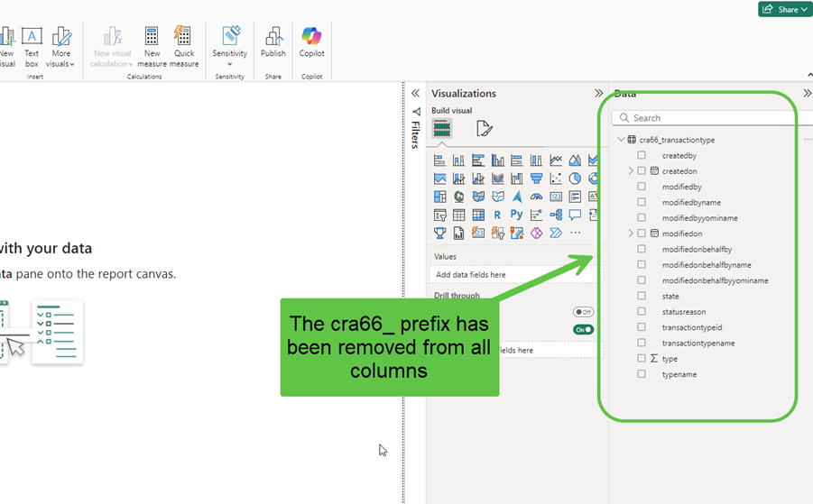Open more options for cra66_transactiontype table
The height and width of the screenshot is (504, 813).
pos(808,140)
